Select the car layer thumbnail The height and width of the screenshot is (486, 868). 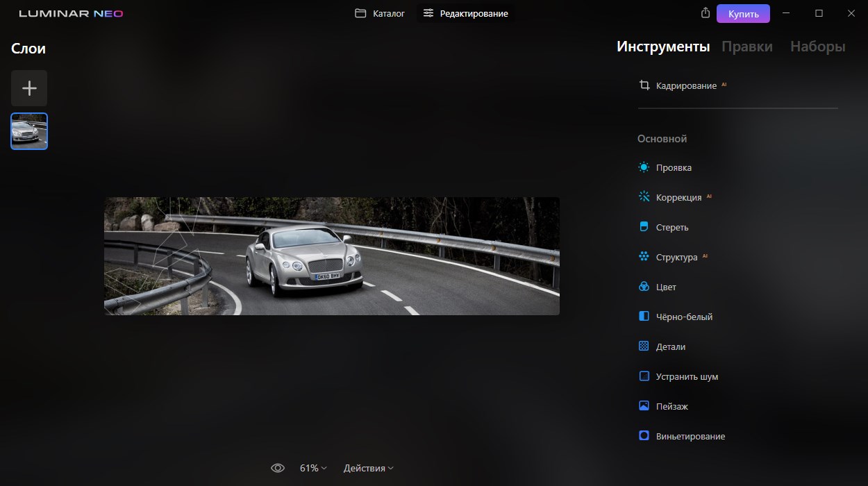click(29, 131)
